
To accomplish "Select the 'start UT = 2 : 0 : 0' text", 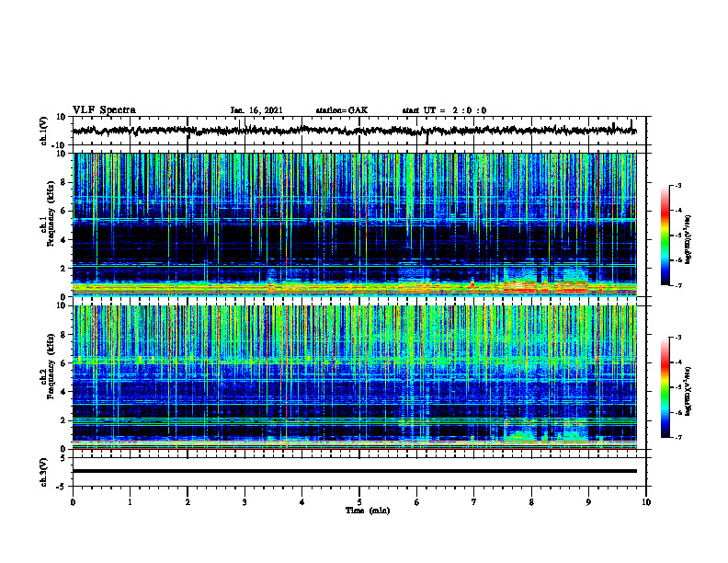I will coord(444,110).
